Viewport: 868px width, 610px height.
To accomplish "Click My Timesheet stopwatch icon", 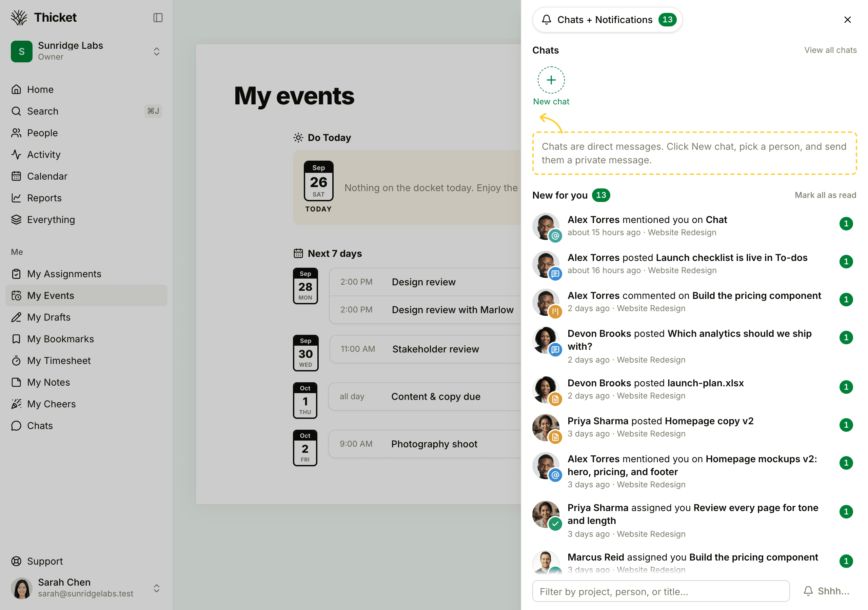I will 16,361.
